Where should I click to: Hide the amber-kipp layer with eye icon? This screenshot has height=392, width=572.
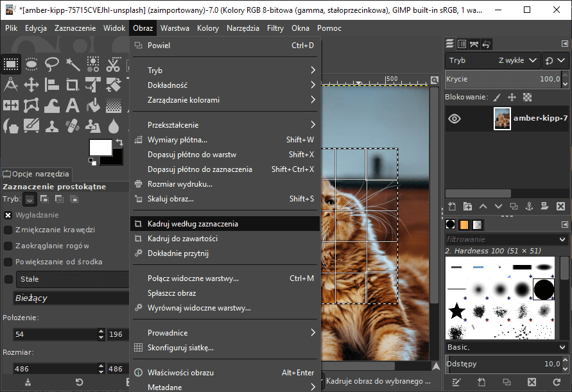click(x=455, y=119)
